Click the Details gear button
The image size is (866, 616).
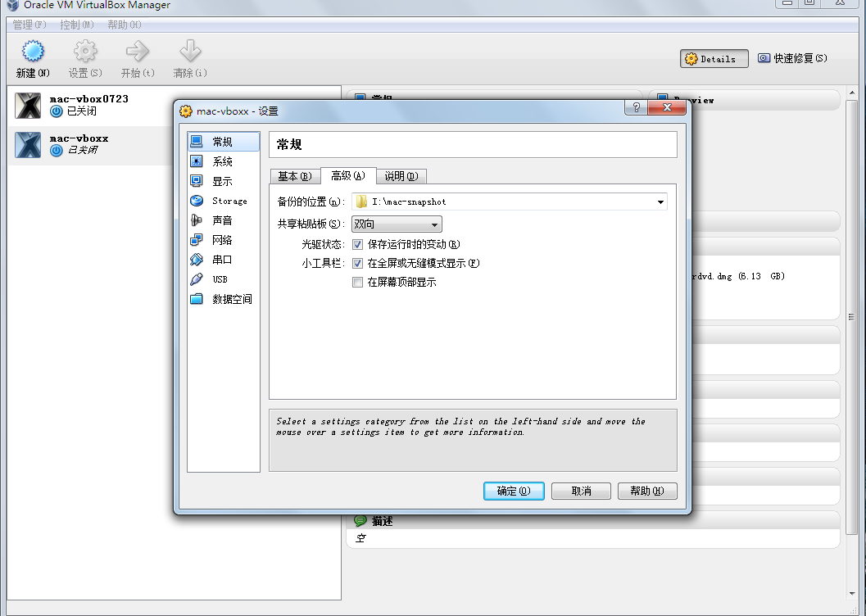(x=714, y=58)
